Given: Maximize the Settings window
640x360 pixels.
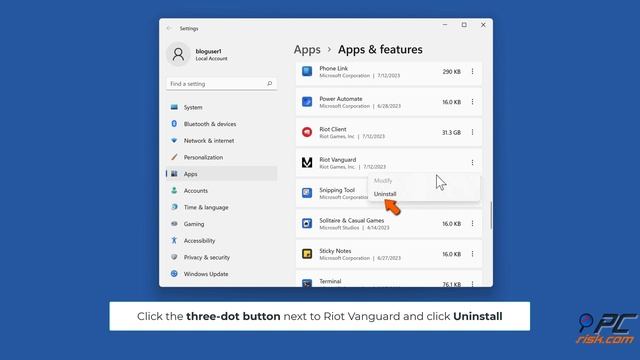Looking at the screenshot, I should pyautogui.click(x=464, y=25).
